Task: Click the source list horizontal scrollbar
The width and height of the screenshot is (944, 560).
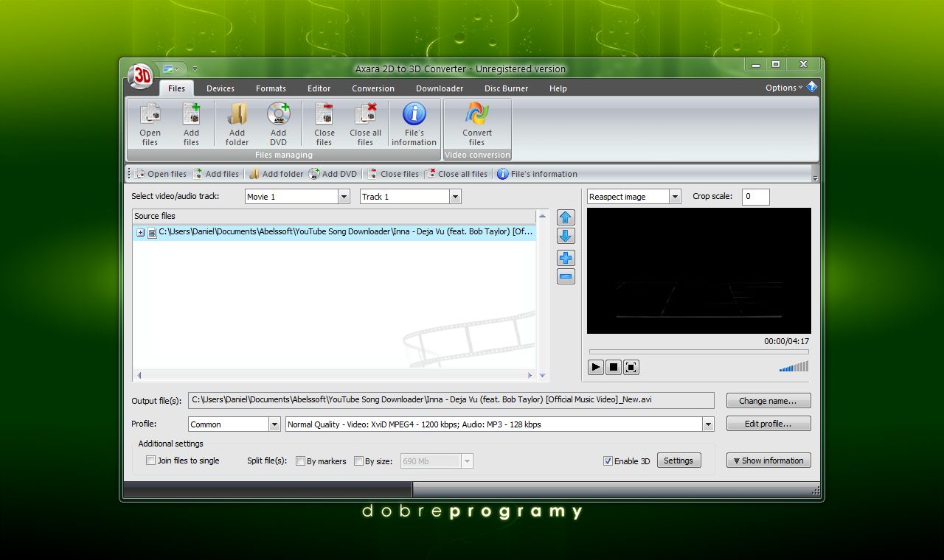Action: pyautogui.click(x=334, y=375)
